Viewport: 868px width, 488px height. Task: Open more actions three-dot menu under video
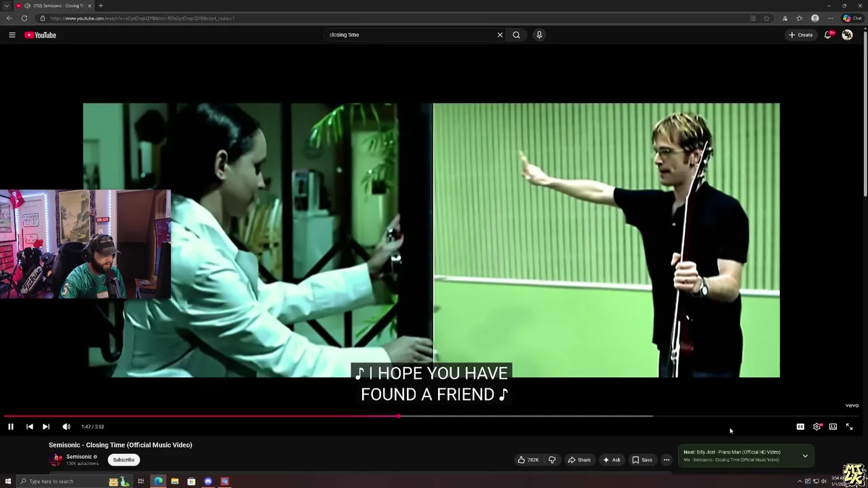[667, 460]
